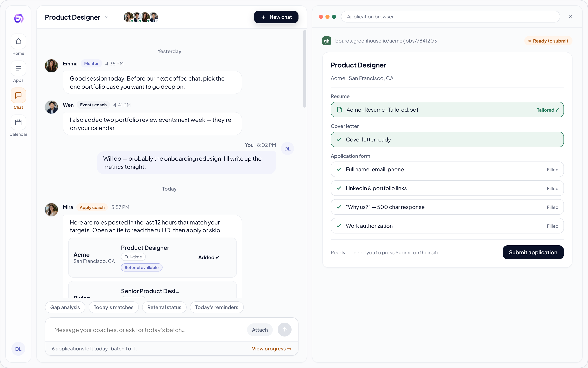The image size is (588, 368).
Task: Select the Today's reminders suggestion chip
Action: pyautogui.click(x=216, y=307)
